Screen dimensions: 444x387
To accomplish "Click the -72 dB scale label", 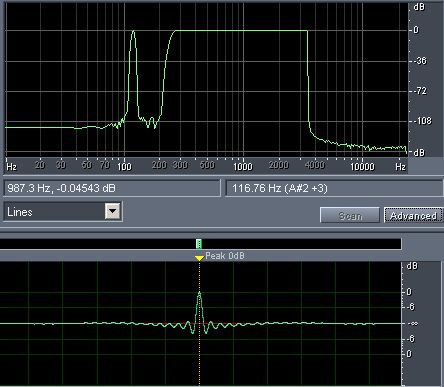I will [x=420, y=91].
